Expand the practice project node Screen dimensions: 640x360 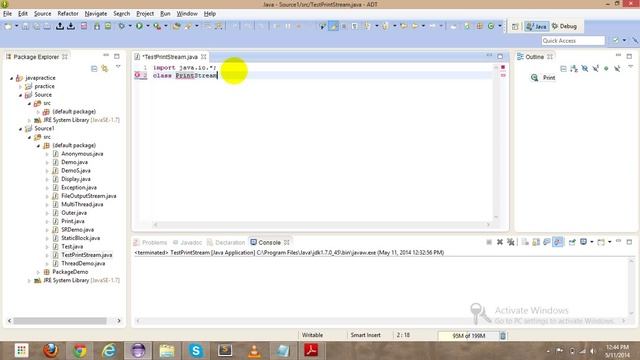(20, 87)
